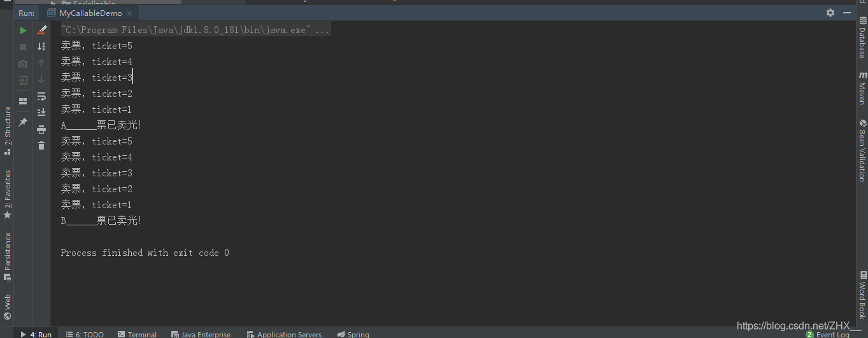
Task: Click the first '卖票, ticket=5' output line
Action: (96, 46)
